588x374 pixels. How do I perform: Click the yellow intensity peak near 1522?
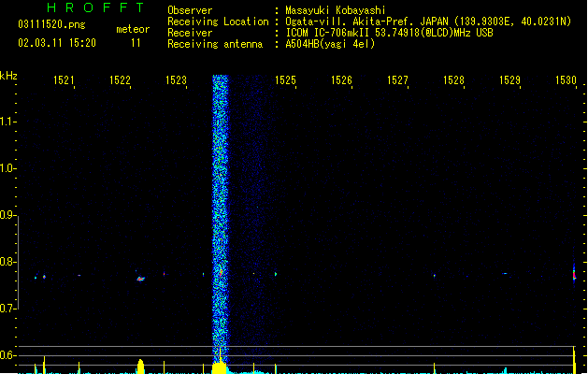[140, 367]
